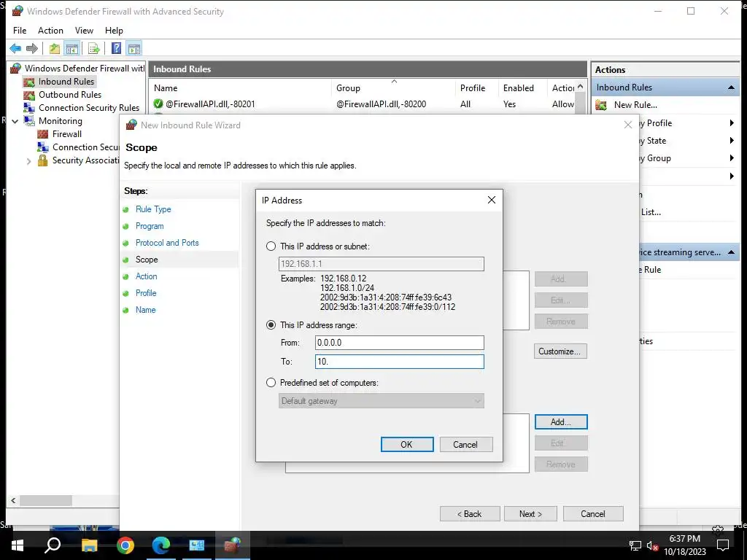This screenshot has width=747, height=560.
Task: Click Cancel in IP Address dialog
Action: click(465, 444)
